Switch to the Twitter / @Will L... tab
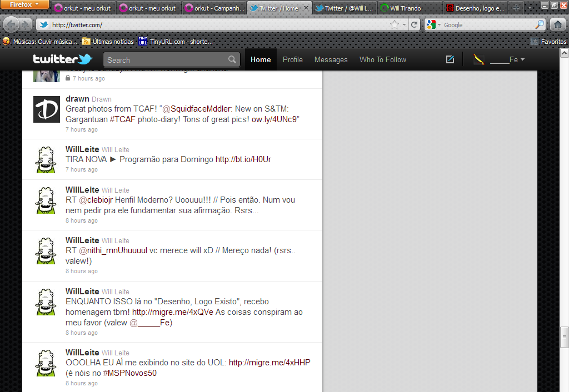Viewport: 569px width, 392px height. (345, 8)
